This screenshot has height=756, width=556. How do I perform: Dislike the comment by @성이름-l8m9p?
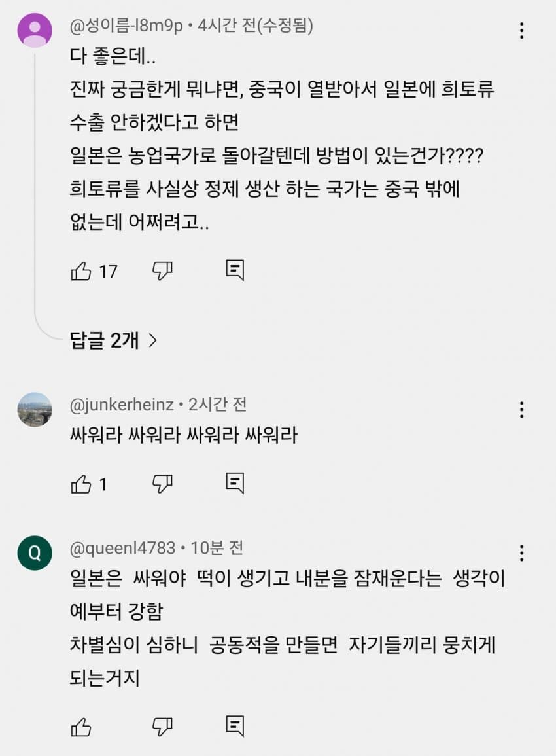coord(162,271)
